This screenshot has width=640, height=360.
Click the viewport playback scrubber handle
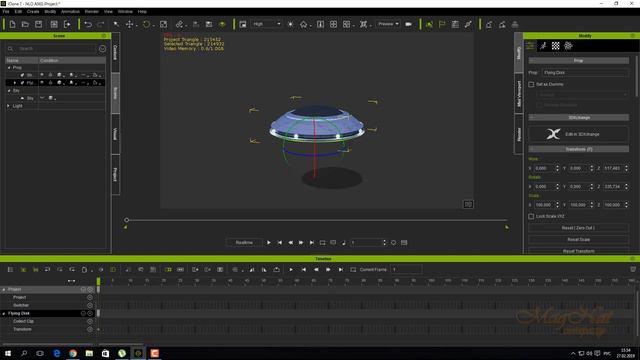(x=127, y=220)
